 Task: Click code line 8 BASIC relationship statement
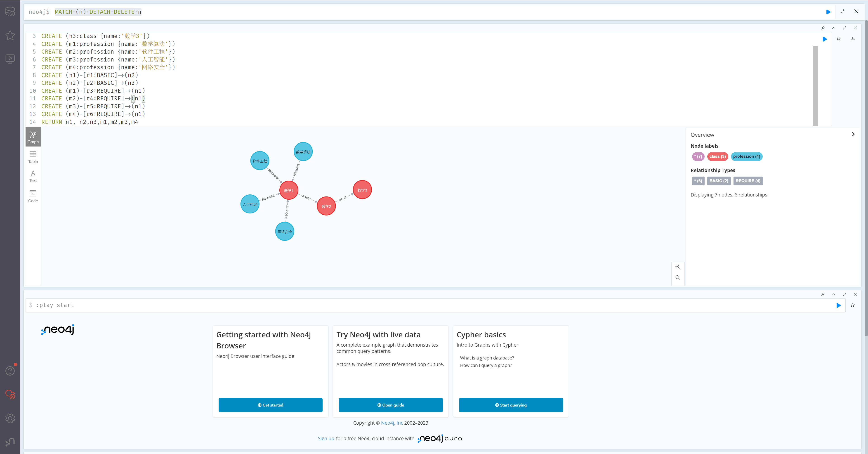coord(90,75)
